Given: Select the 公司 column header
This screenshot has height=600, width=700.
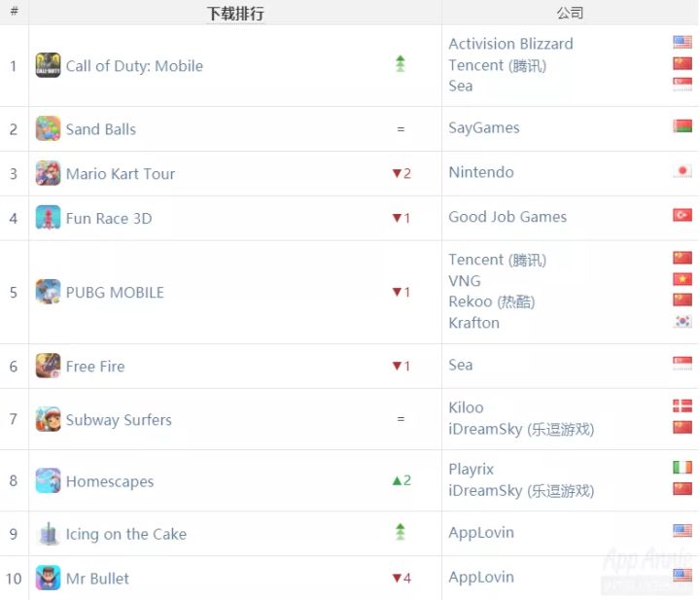Looking at the screenshot, I should tap(570, 13).
